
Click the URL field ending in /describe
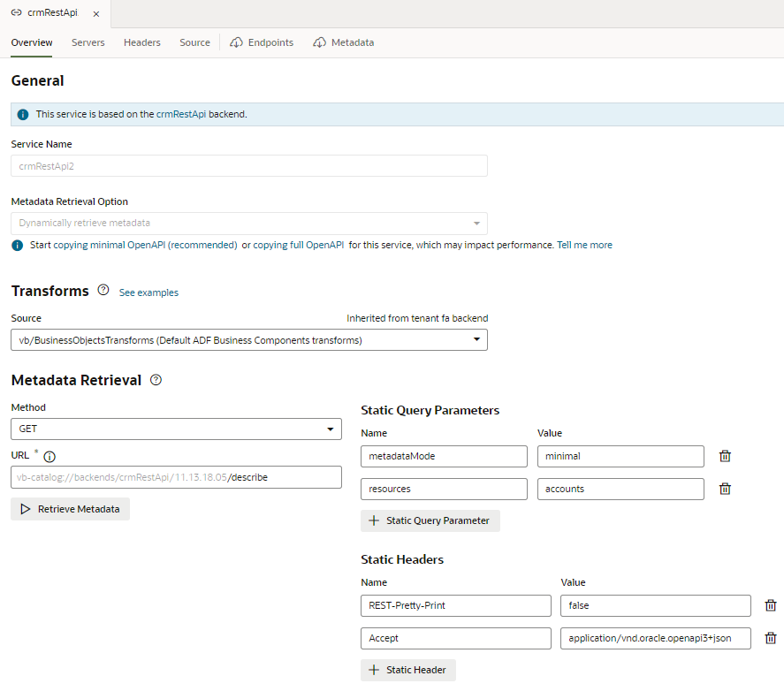[176, 477]
